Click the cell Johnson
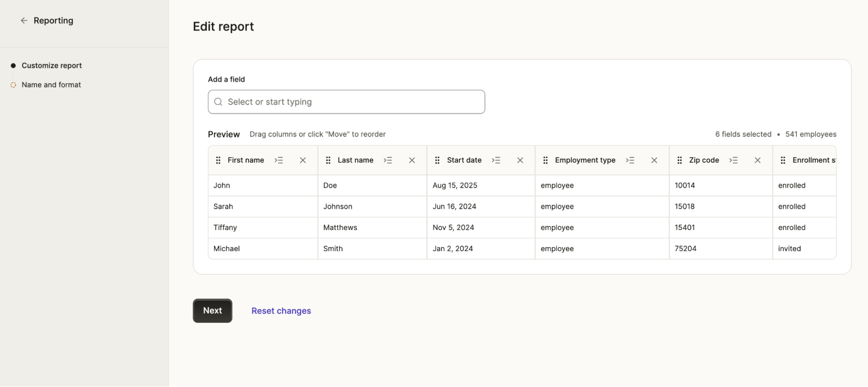Screen dimensions: 868x387 tap(373, 207)
